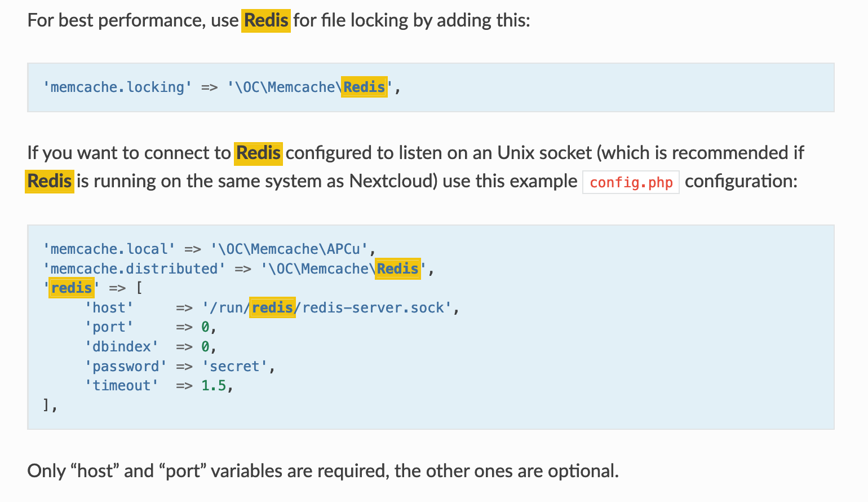Click highlighted Redis before 'is running on'
Viewport: 868px width, 502px height.
coord(50,182)
